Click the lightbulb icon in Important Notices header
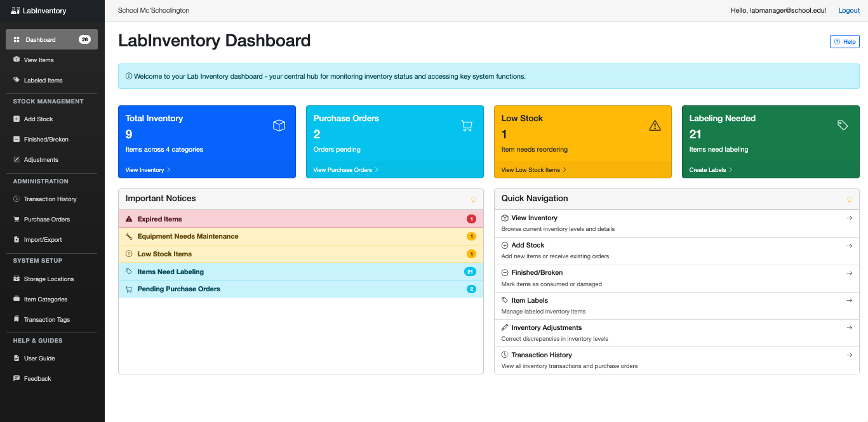The width and height of the screenshot is (868, 422). coord(473,199)
